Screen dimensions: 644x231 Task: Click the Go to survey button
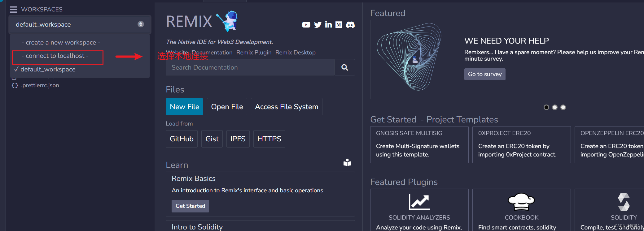[485, 74]
